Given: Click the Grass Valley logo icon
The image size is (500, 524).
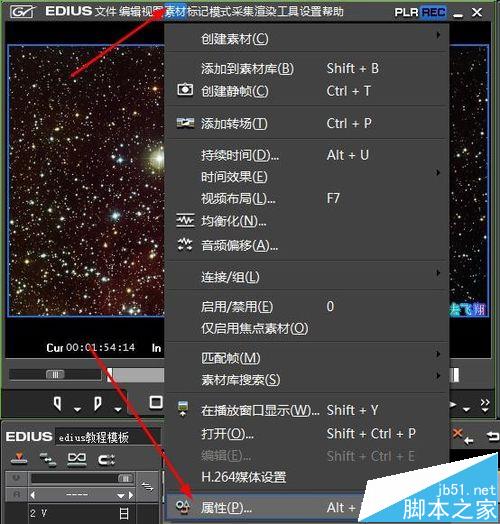Looking at the screenshot, I should point(22,12).
